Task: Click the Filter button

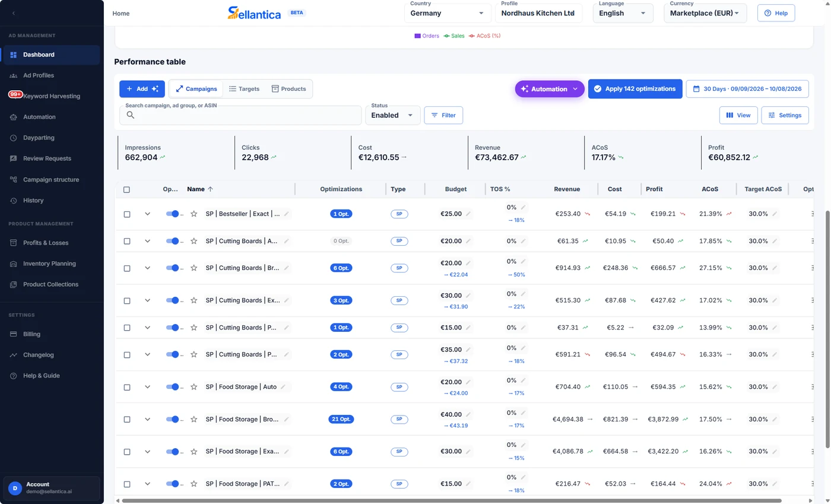Action: tap(443, 115)
